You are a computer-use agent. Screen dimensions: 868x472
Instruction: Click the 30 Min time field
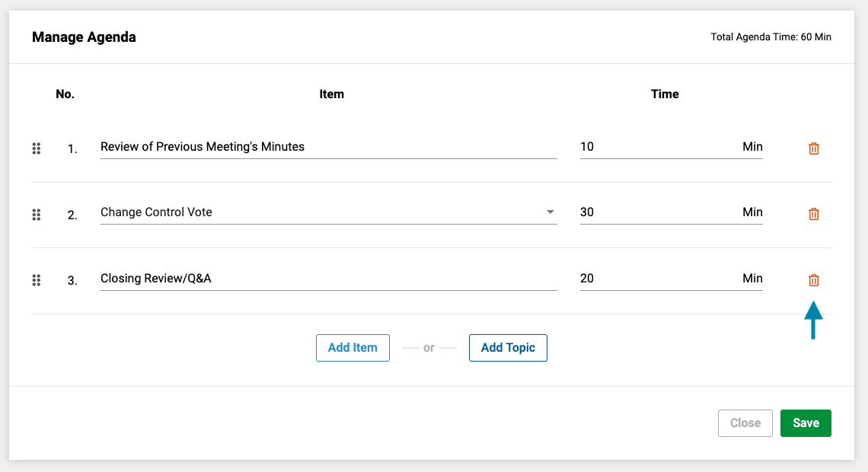[671, 212]
